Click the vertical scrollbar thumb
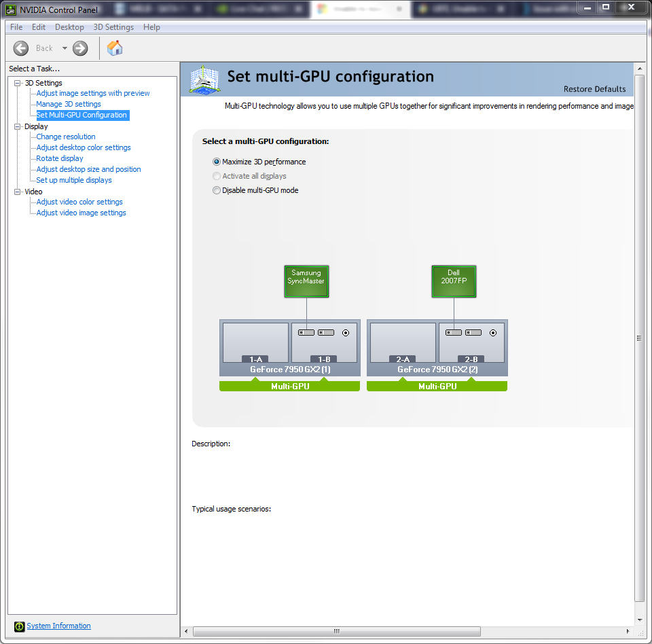 [x=640, y=338]
